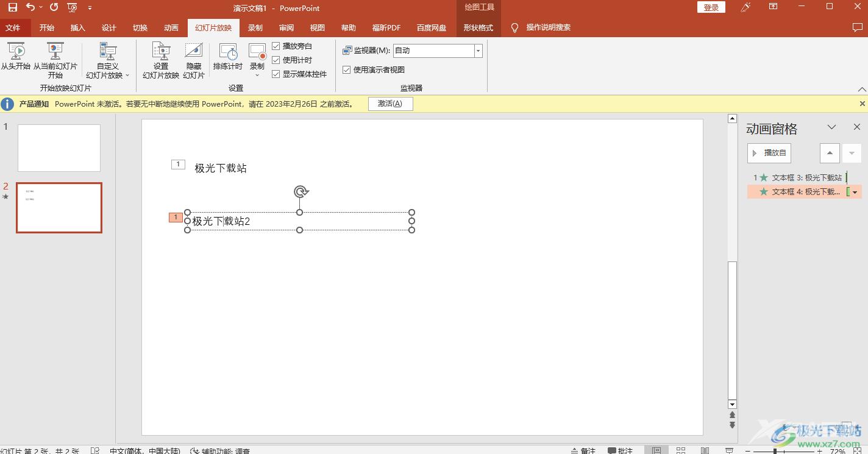Switch to Reading view

point(705,451)
